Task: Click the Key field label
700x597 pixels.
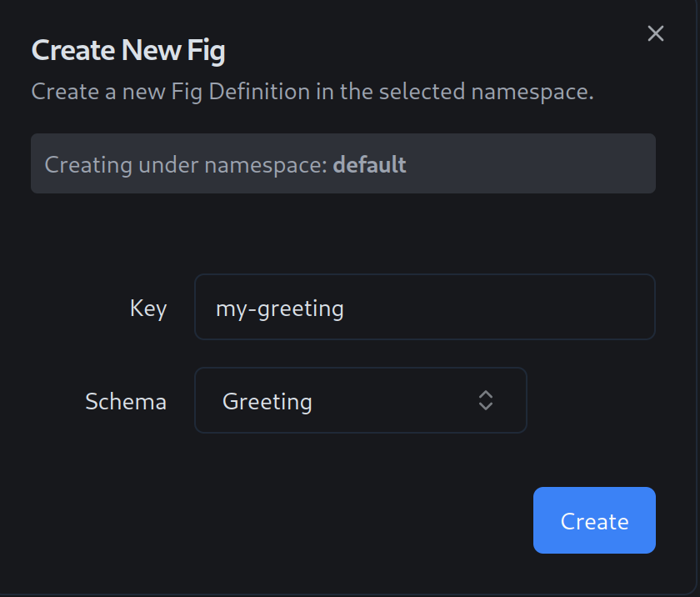Action: [x=147, y=308]
